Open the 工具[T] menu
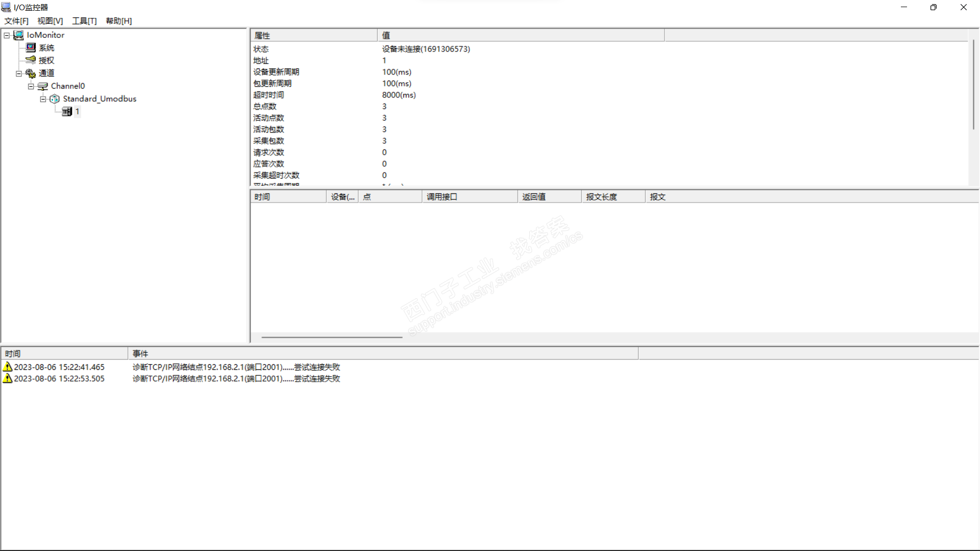The width and height of the screenshot is (980, 551). click(x=84, y=21)
